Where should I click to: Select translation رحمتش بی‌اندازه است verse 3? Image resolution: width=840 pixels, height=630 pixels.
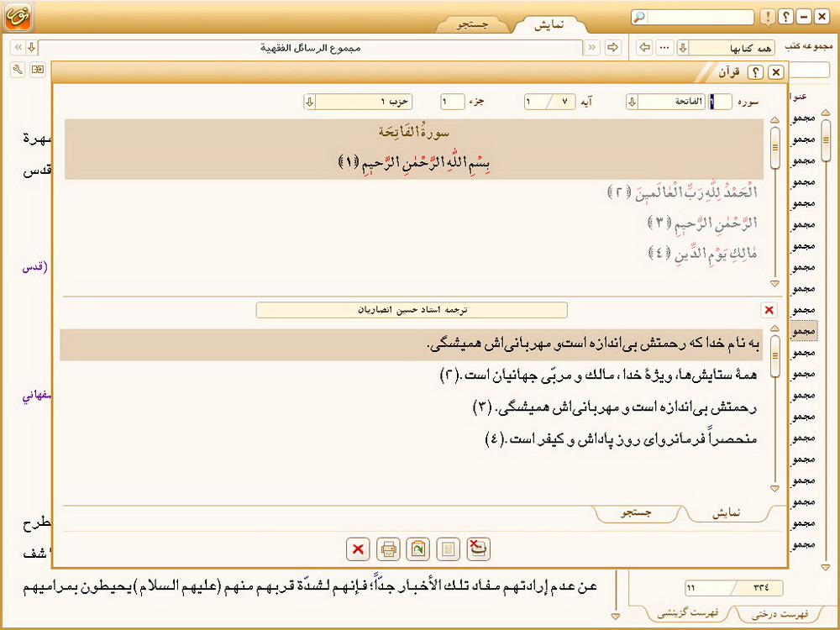point(615,407)
